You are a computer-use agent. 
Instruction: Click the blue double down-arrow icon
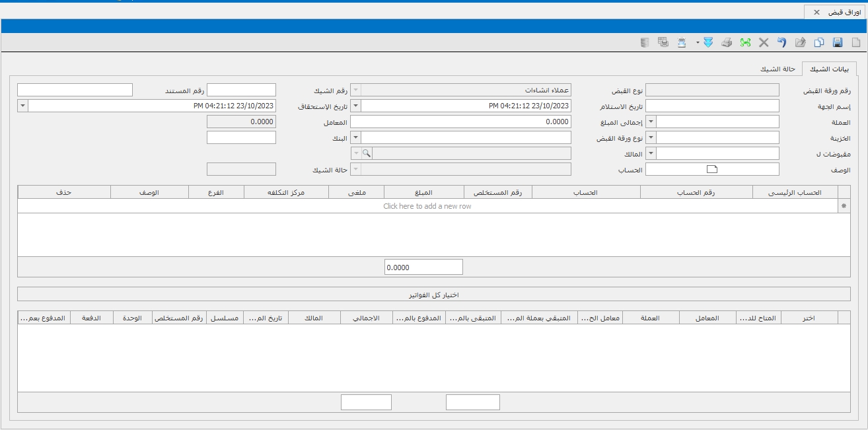(708, 42)
